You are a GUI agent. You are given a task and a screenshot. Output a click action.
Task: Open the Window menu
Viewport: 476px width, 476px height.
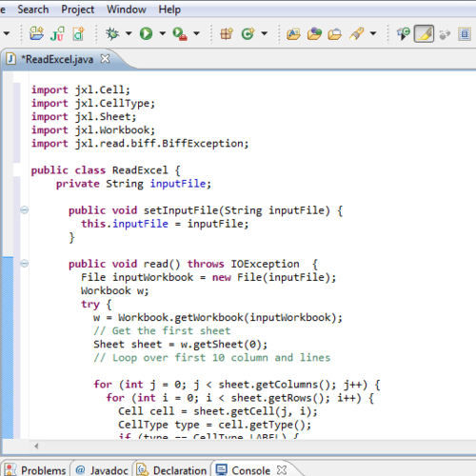coord(127,10)
